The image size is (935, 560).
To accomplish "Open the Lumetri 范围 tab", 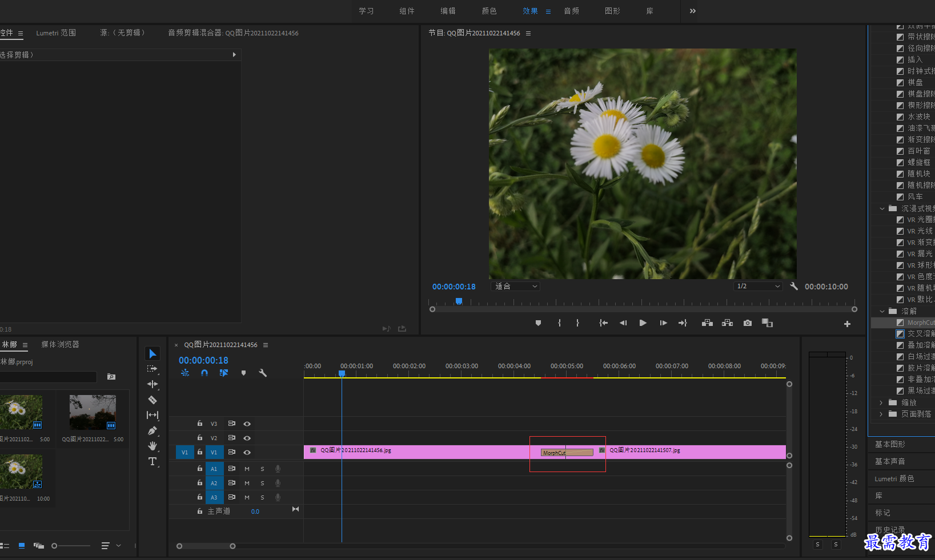I will tap(56, 33).
